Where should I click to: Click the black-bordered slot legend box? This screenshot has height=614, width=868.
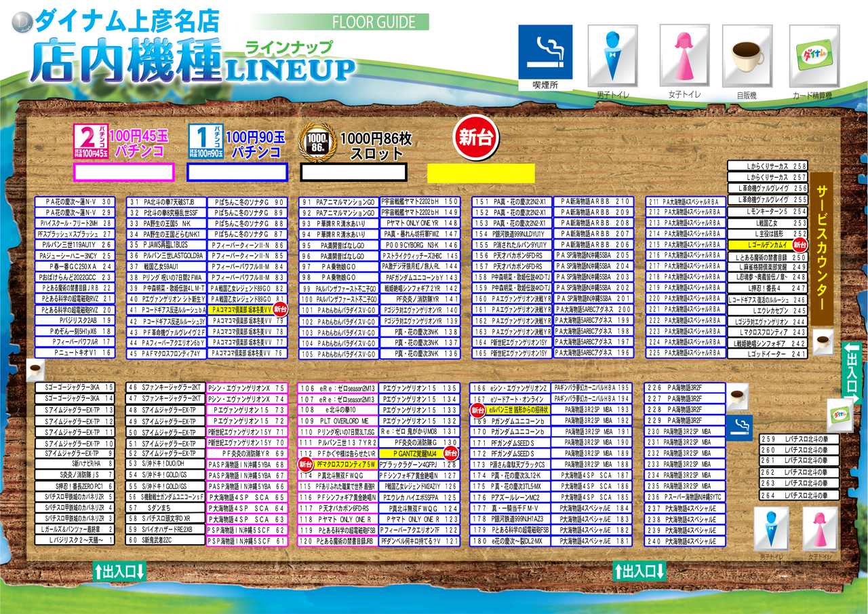353,172
